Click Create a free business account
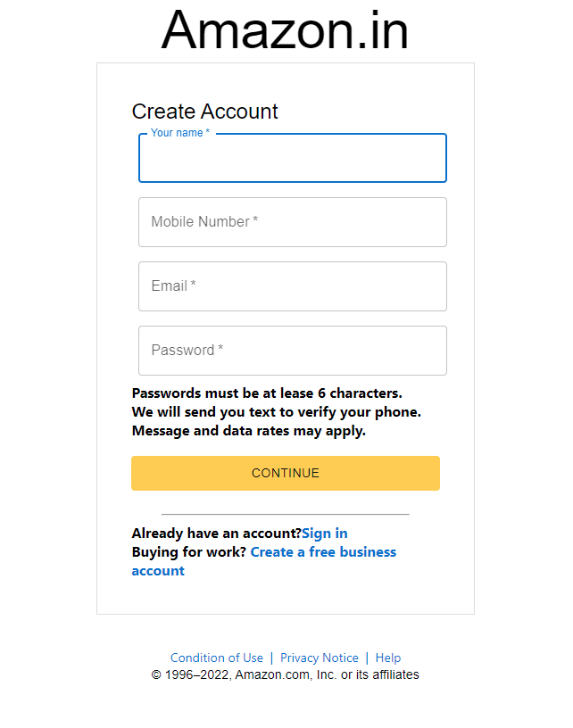The image size is (573, 728). pyautogui.click(x=323, y=551)
